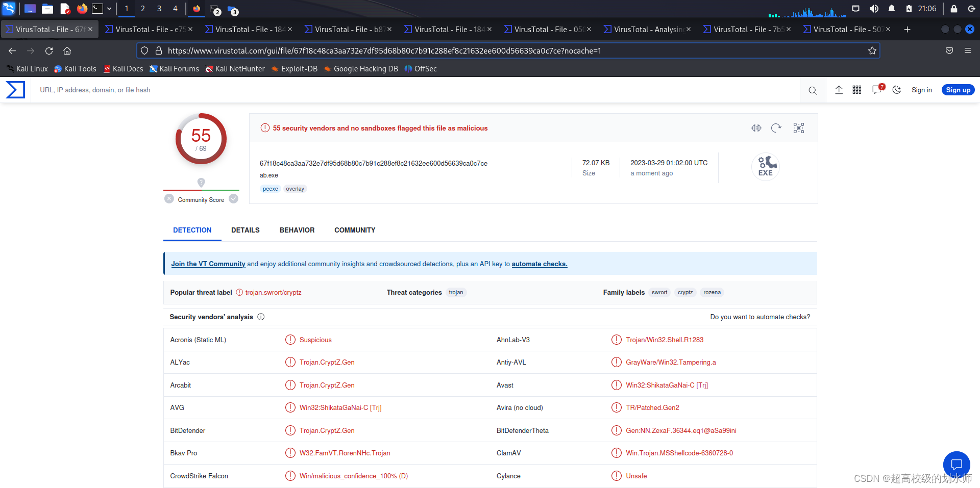Click the Win32:ShikataGaNai-C [Trj] result for Avast
The image size is (980, 488).
point(667,385)
